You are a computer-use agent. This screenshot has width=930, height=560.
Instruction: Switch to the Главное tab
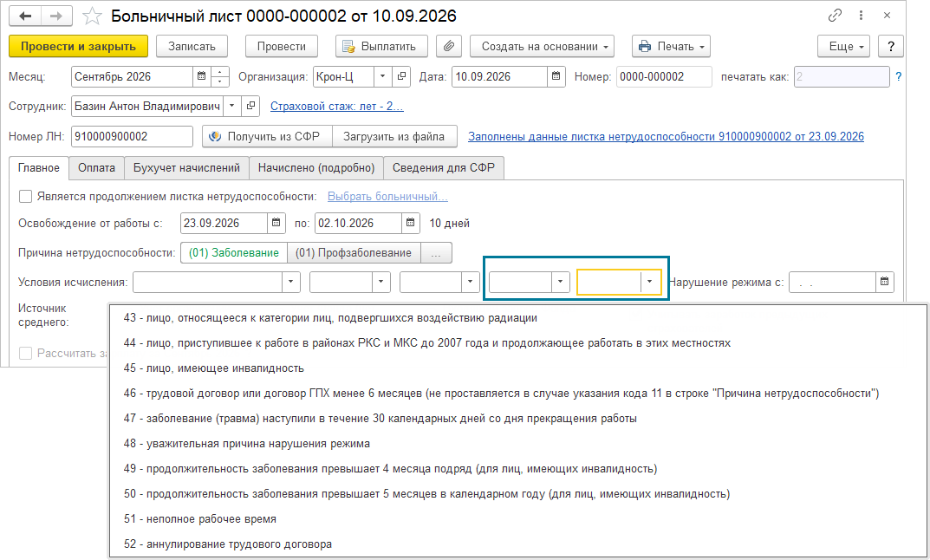[38, 168]
